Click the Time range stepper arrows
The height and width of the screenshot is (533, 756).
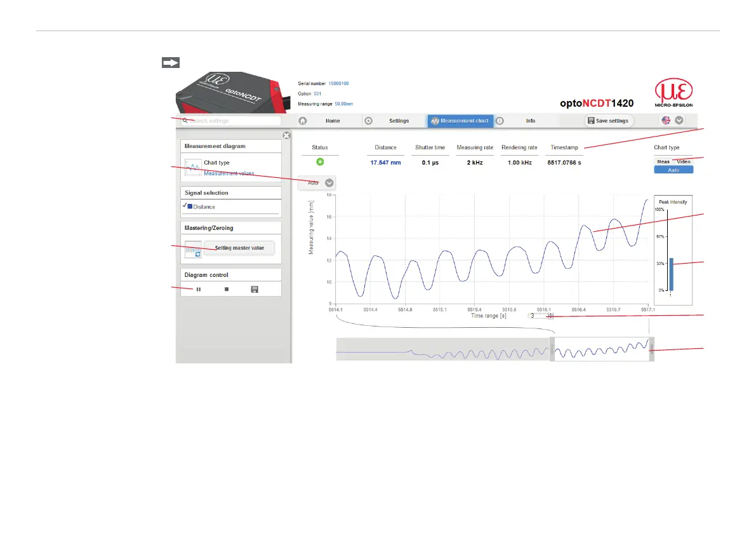point(550,316)
